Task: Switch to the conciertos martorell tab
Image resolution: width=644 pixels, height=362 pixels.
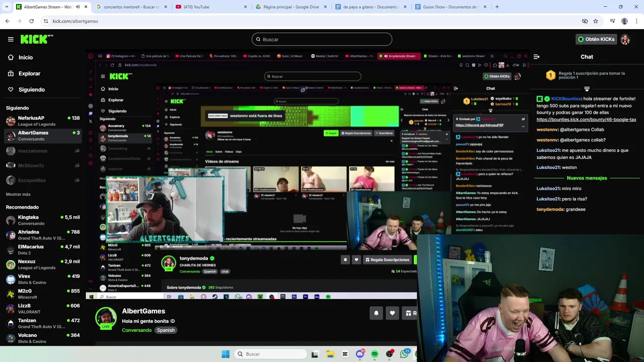Action: coord(131,7)
